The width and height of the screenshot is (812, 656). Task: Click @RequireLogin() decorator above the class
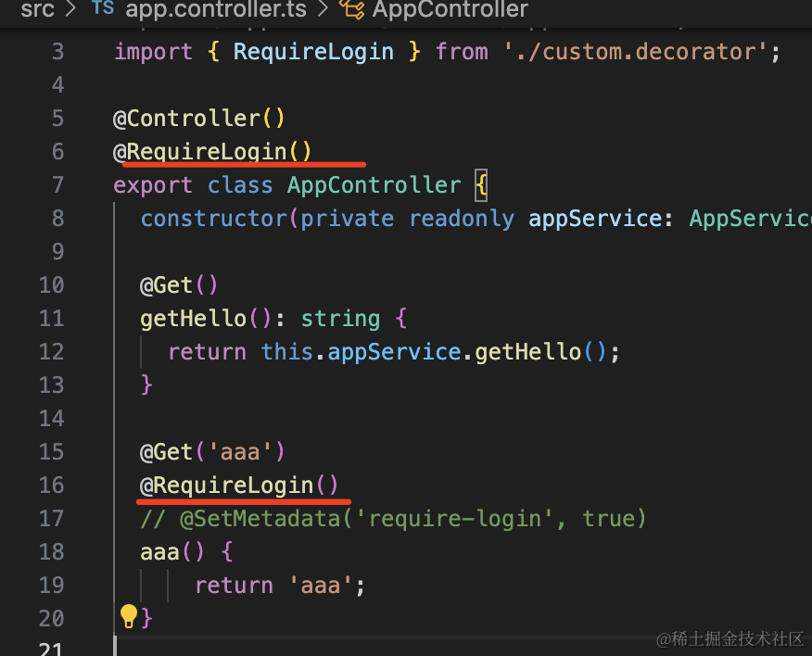pos(212,151)
